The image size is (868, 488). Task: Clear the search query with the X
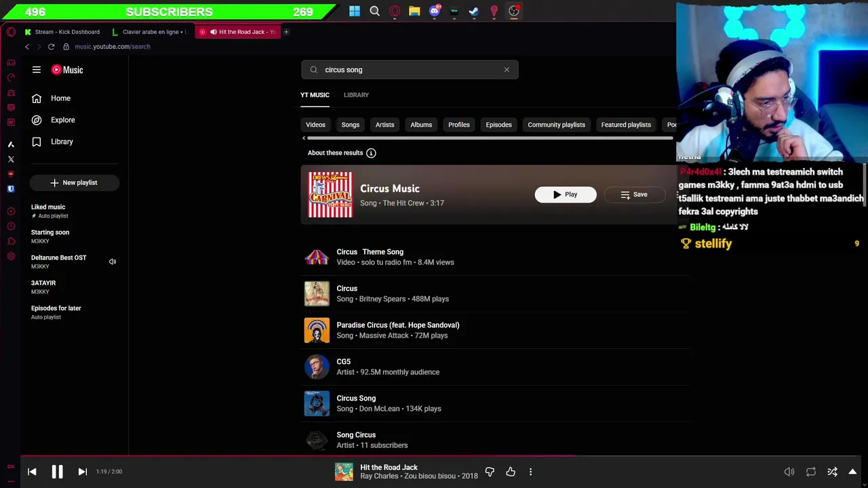click(507, 70)
